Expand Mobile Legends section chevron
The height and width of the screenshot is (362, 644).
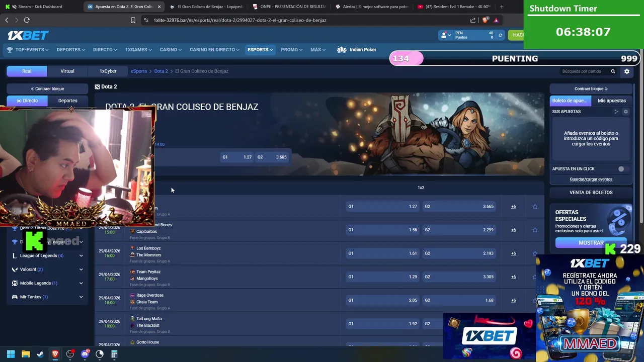pyautogui.click(x=81, y=283)
